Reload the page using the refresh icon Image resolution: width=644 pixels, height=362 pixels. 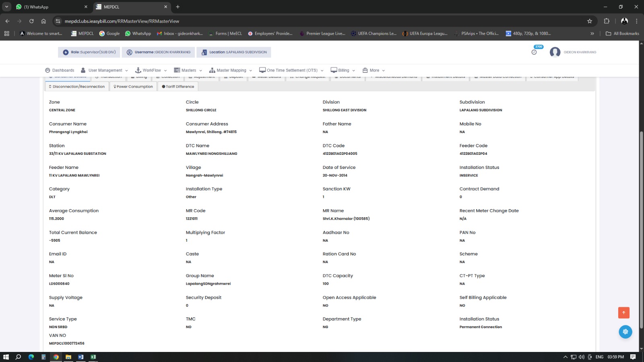[31, 21]
